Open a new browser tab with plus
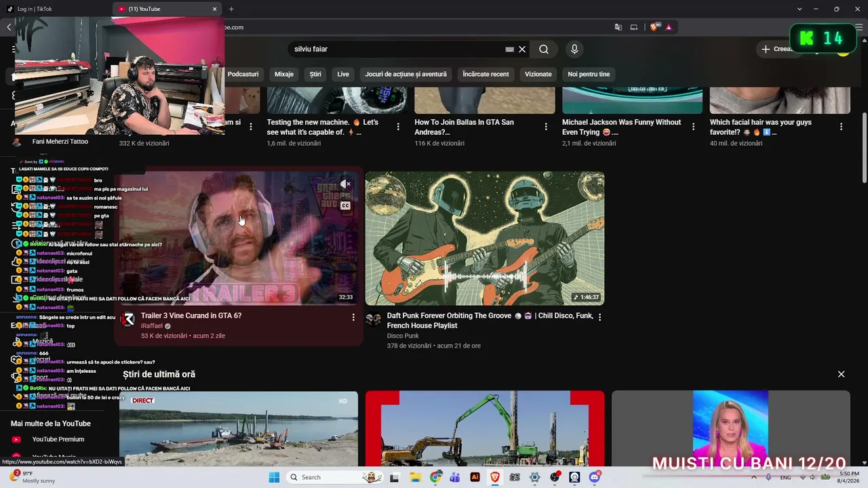 coord(231,9)
